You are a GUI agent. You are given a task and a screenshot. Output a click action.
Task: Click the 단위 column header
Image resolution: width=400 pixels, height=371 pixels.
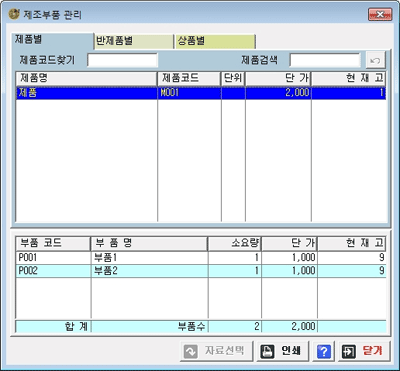click(x=233, y=78)
